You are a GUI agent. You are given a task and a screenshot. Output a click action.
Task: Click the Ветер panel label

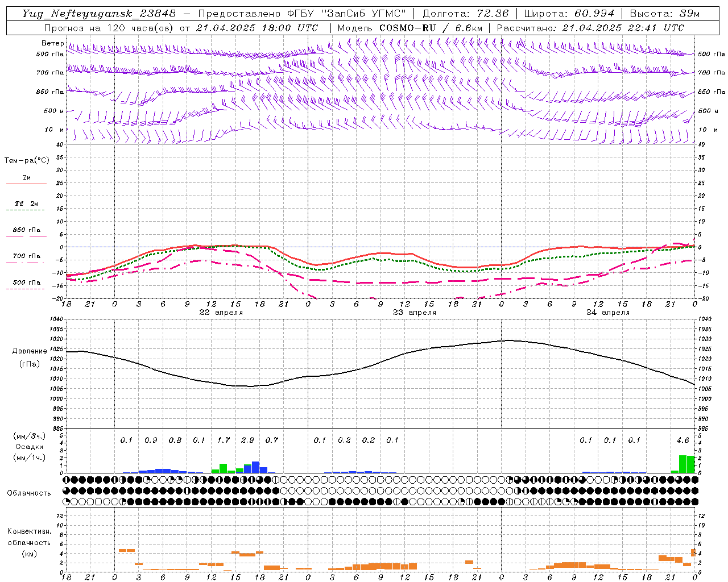(x=52, y=43)
